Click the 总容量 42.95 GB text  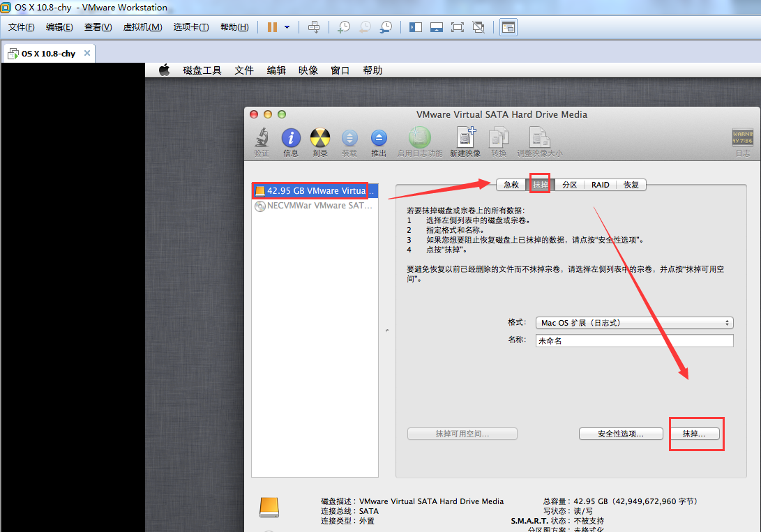pos(620,501)
